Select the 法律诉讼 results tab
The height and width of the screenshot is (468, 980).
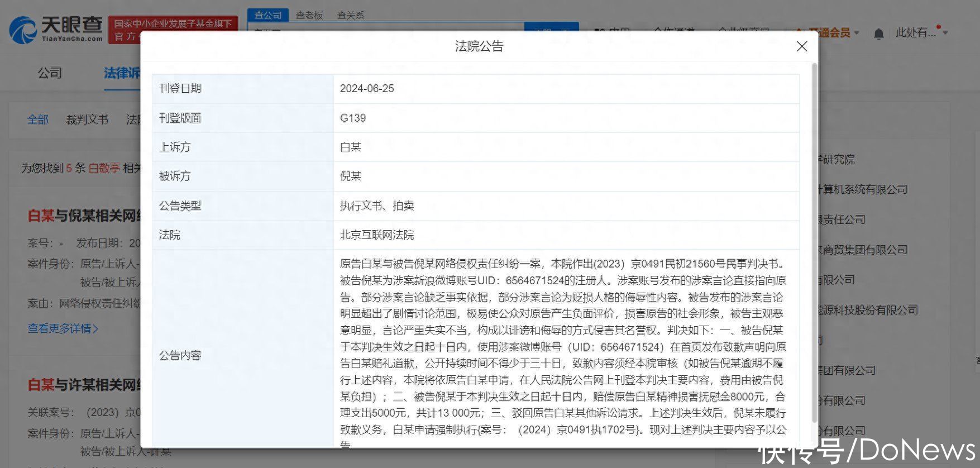point(122,73)
